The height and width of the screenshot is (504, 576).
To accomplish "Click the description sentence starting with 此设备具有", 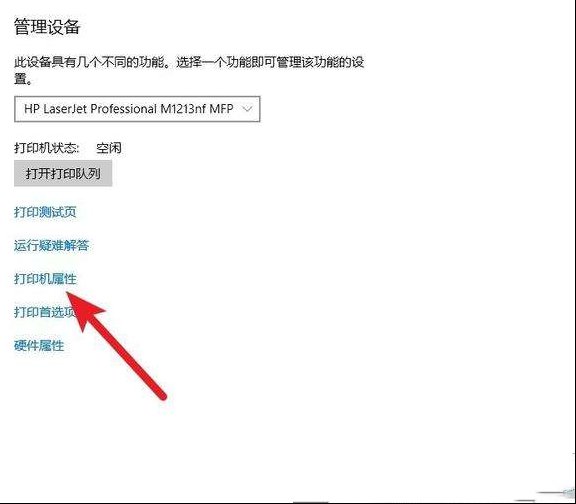I will pos(189,70).
